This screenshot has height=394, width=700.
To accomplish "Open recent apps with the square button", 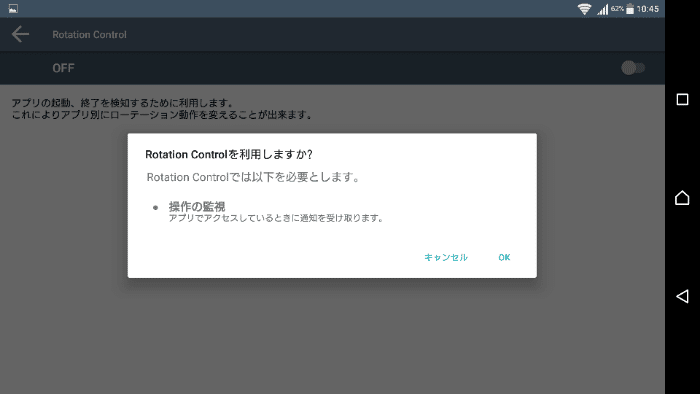I will click(x=682, y=99).
